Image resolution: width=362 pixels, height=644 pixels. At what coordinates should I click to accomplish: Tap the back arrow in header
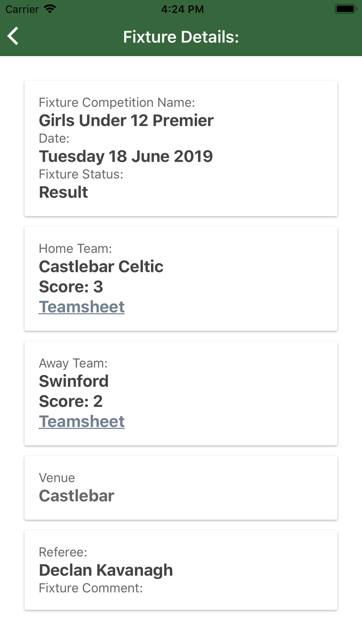tap(13, 36)
